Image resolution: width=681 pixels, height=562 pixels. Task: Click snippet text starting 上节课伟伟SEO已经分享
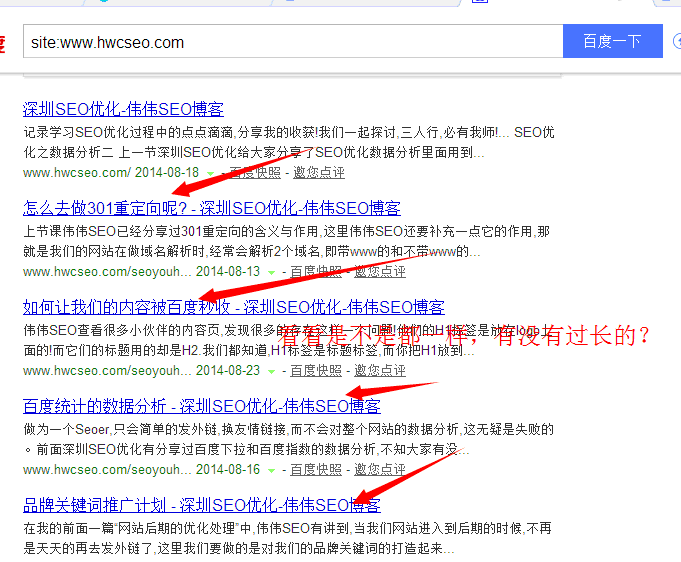[x=287, y=241]
